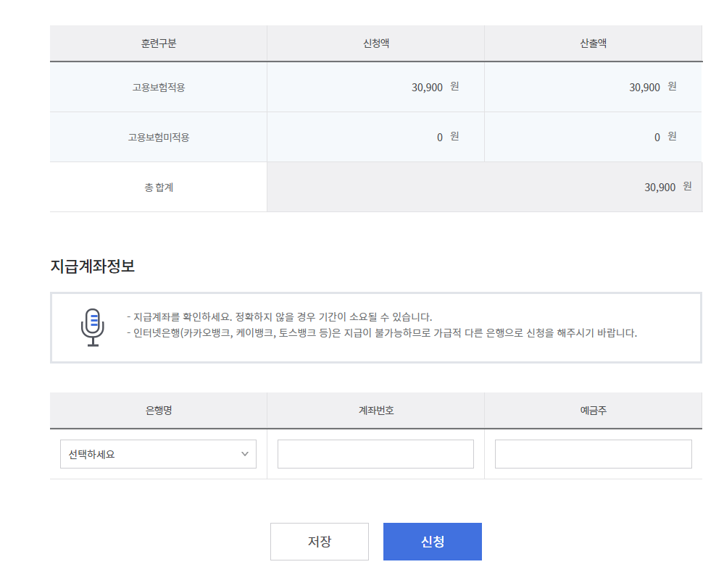Image resolution: width=724 pixels, height=588 pixels.
Task: Click 0 원 in 고용보험미적용 신청액 cell
Action: (x=448, y=137)
